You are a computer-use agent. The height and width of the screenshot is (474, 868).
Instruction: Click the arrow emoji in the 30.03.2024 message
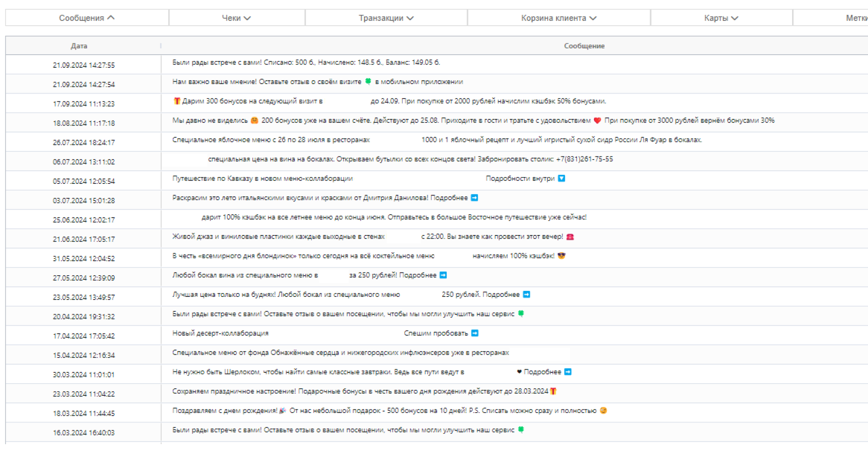click(x=568, y=372)
